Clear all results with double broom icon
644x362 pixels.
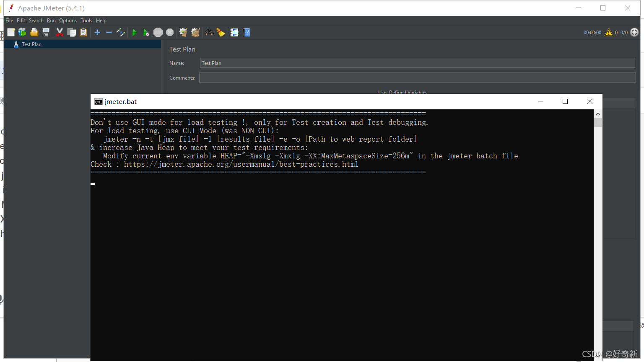[195, 32]
